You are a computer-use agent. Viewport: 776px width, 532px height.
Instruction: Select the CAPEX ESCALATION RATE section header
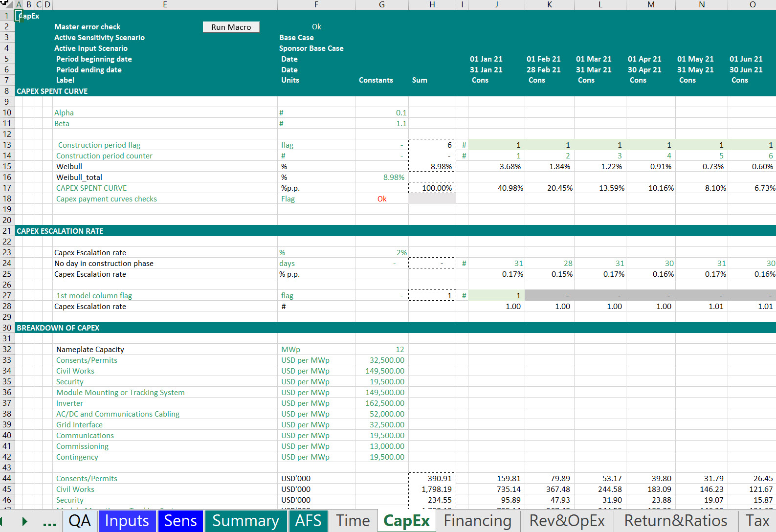[x=60, y=231]
